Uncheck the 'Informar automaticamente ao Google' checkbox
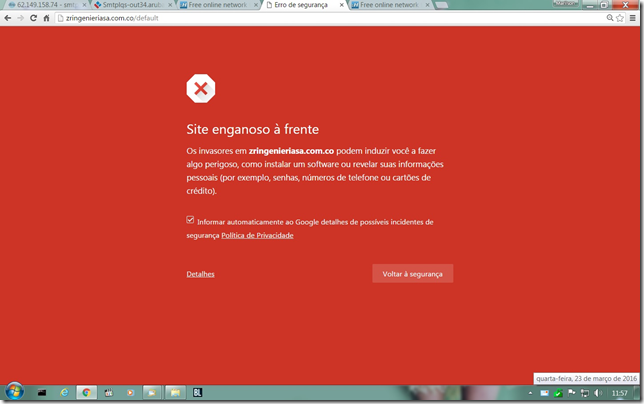Image resolution: width=644 pixels, height=404 pixels. point(191,220)
